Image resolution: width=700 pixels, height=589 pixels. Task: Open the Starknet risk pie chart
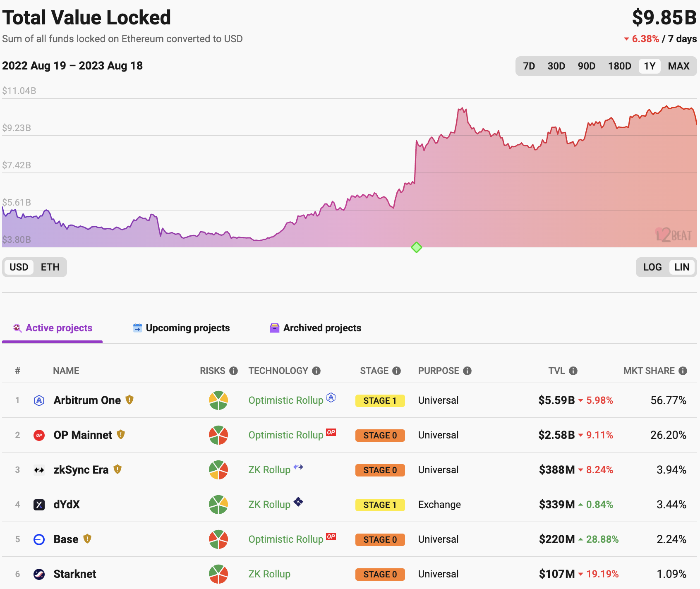218,574
